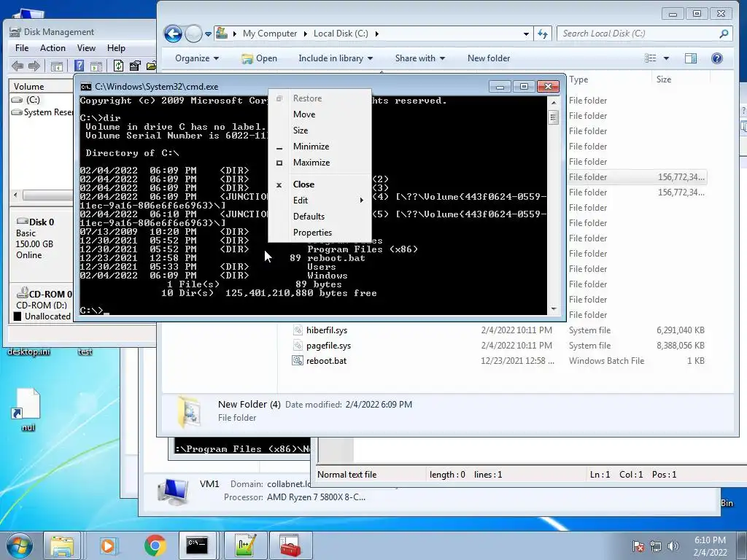Select Disk 0 in the disk list
Image resolution: width=747 pixels, height=560 pixels.
coord(41,238)
